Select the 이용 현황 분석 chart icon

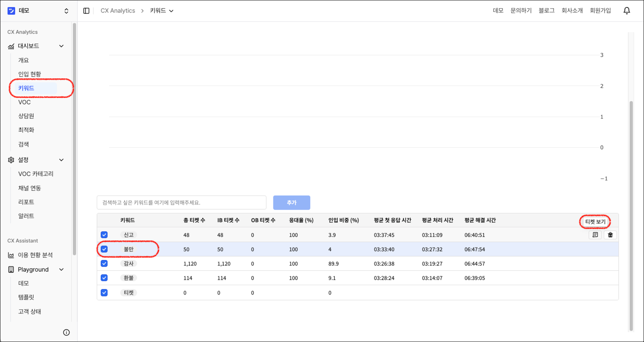click(11, 255)
